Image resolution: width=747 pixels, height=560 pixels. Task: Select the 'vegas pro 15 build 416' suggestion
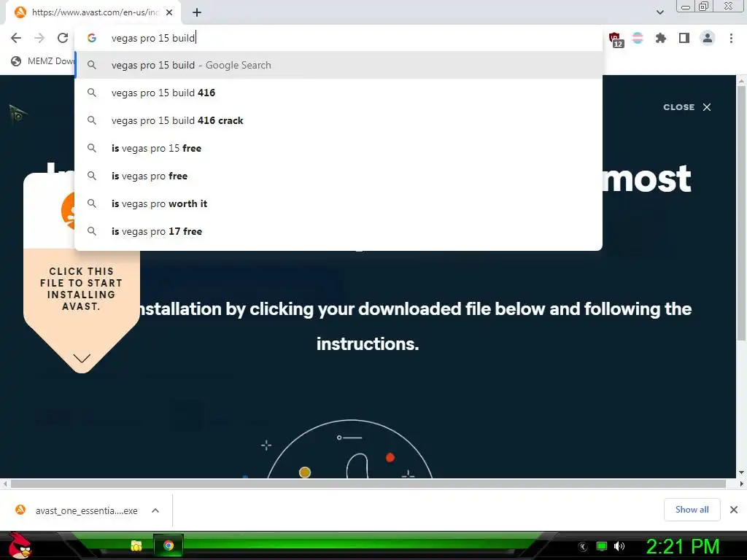pos(338,93)
